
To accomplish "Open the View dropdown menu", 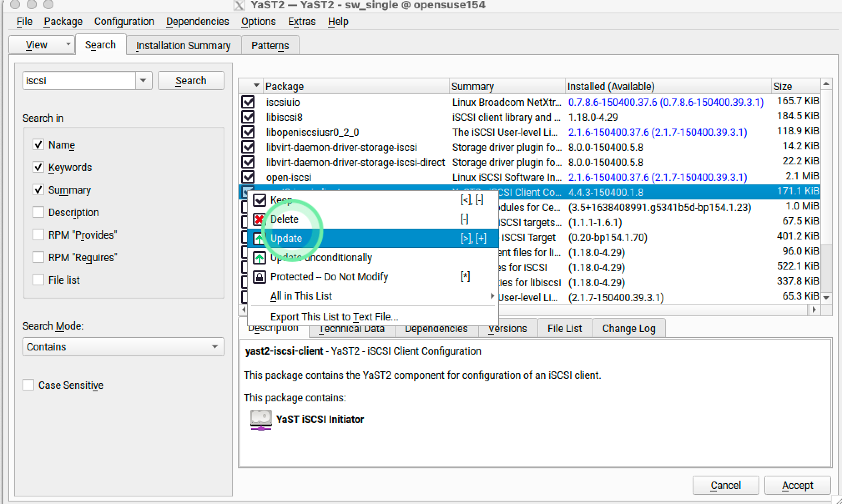I will pyautogui.click(x=42, y=45).
